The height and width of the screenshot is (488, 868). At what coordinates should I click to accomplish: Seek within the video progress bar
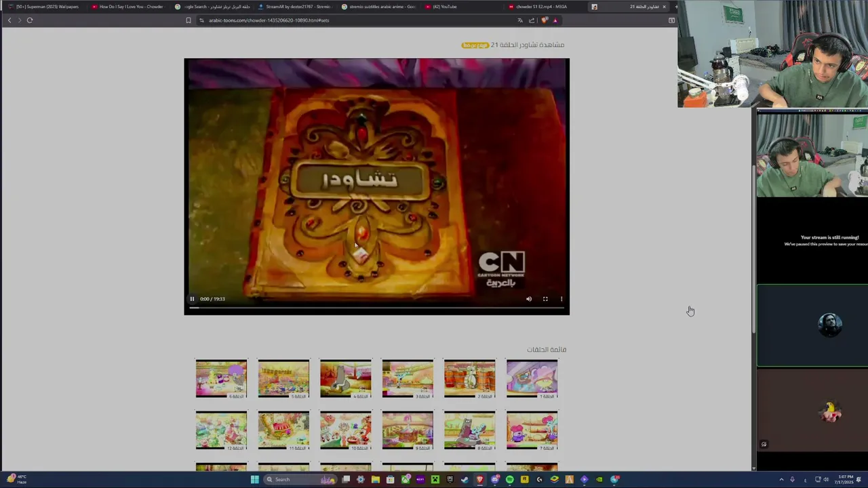pos(376,308)
